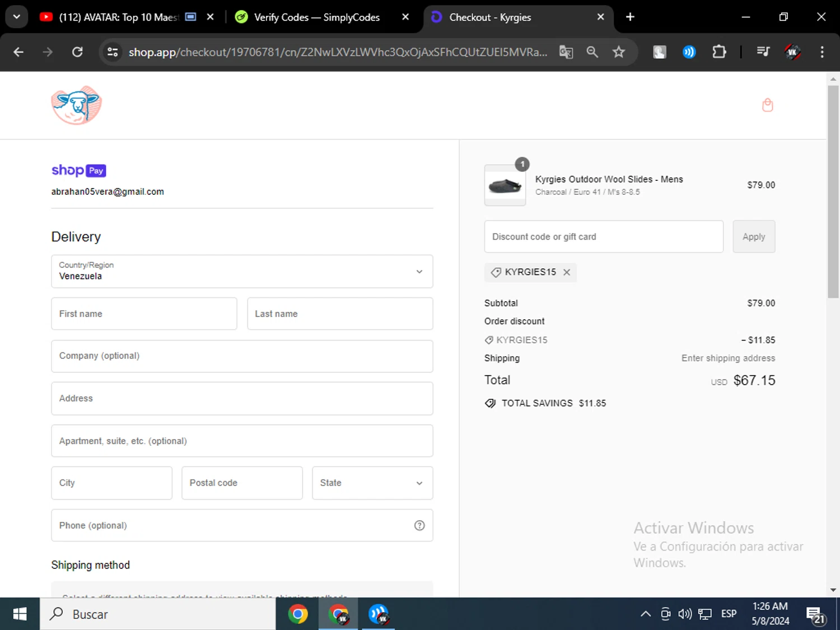Image resolution: width=840 pixels, height=630 pixels.
Task: Open the Windows Start menu
Action: pos(20,614)
